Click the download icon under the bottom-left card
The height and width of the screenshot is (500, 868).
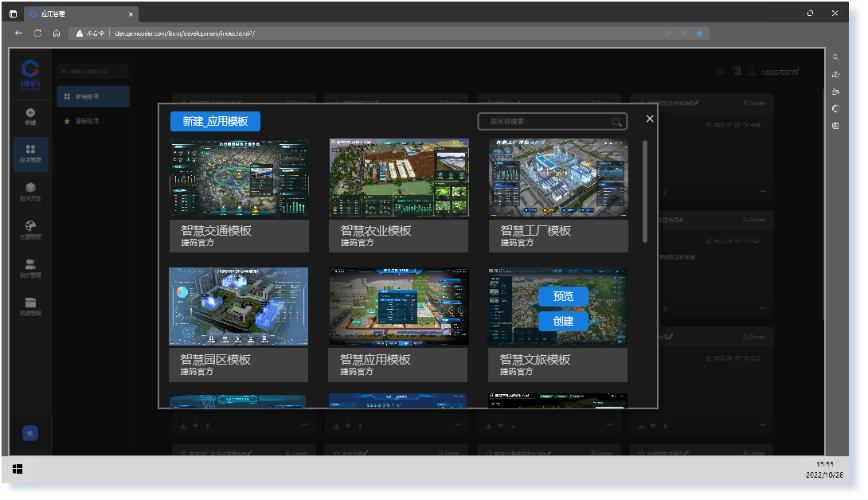(x=183, y=426)
